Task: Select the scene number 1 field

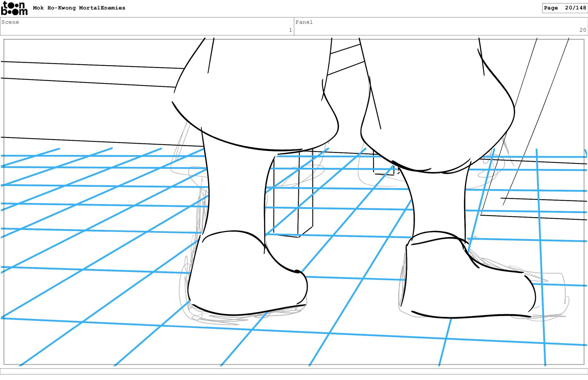Action: [290, 30]
